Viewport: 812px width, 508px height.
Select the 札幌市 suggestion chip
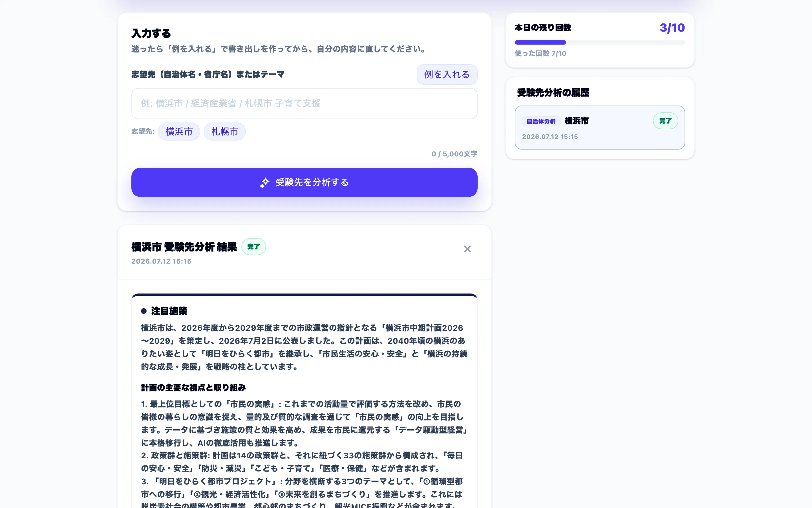click(x=224, y=131)
